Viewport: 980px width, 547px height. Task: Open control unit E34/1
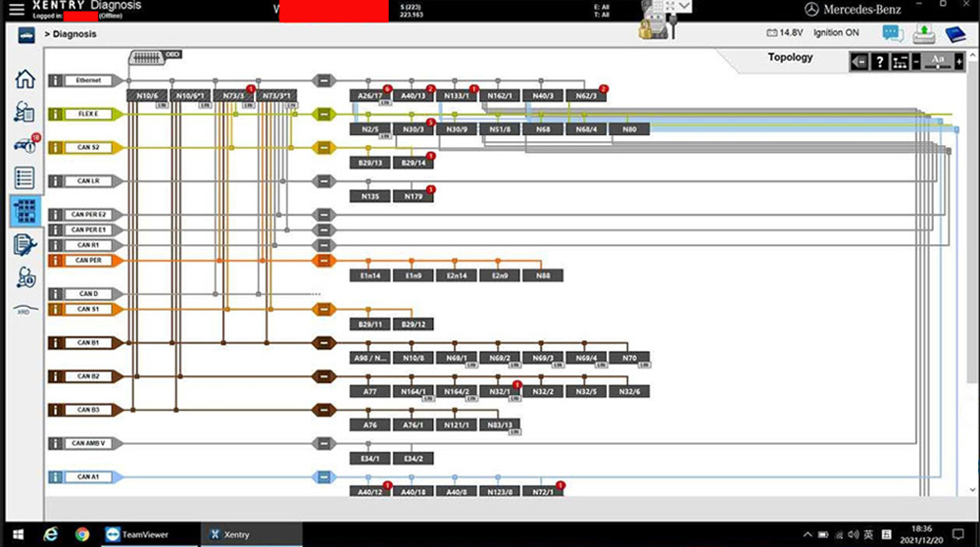(370, 459)
